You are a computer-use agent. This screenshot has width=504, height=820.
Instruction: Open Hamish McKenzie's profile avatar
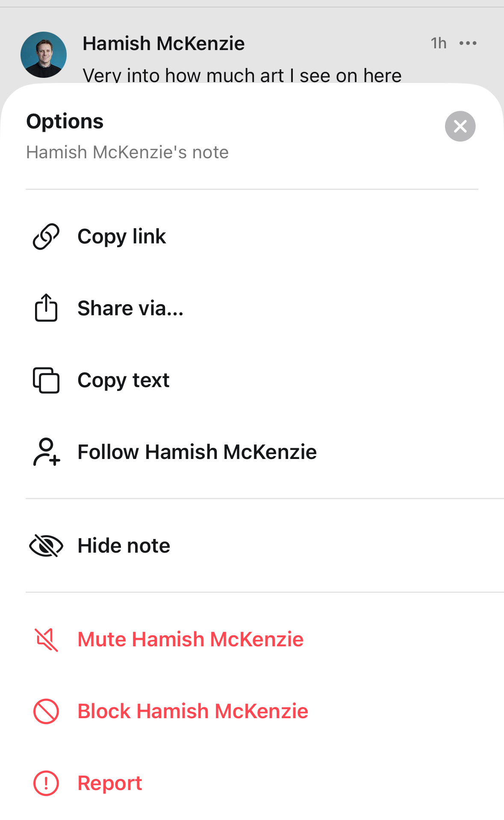[x=44, y=55]
